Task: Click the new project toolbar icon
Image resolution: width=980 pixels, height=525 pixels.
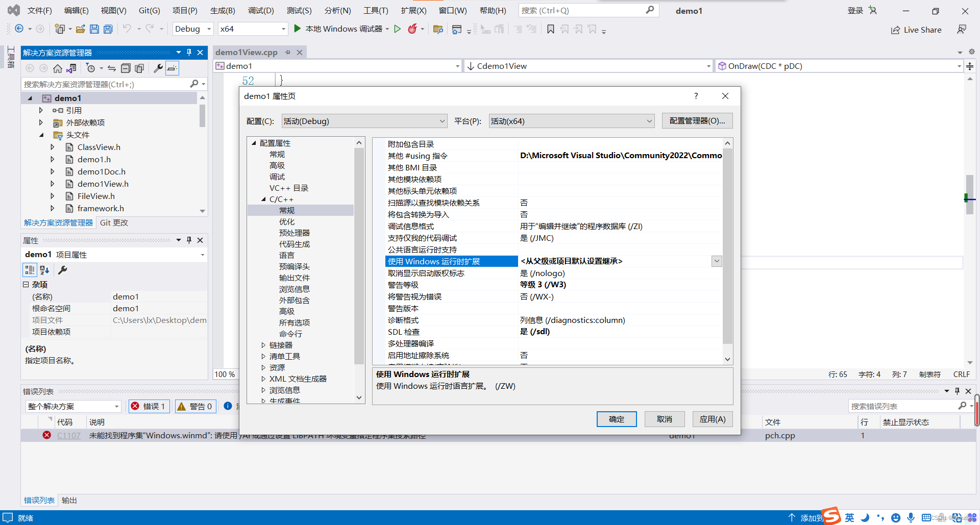Action: click(x=60, y=29)
